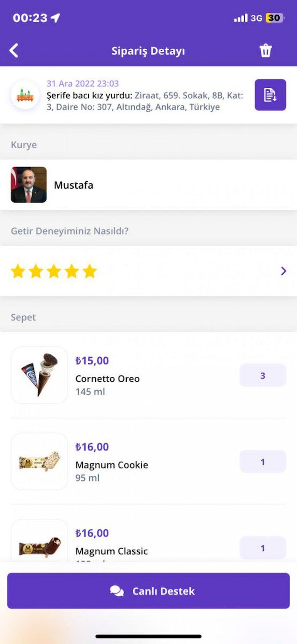Open the Magnum Cookie product thumbnail

click(x=39, y=461)
